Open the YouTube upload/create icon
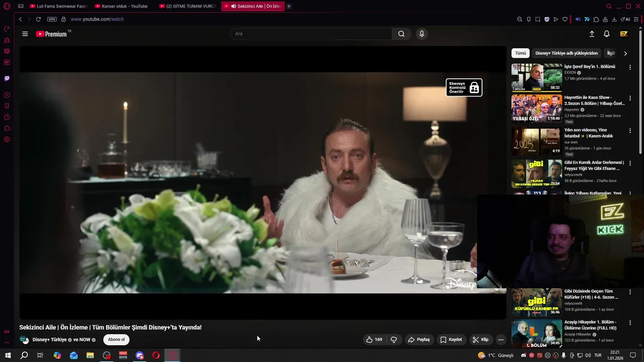Screen dimensions: 644x362 point(592,34)
